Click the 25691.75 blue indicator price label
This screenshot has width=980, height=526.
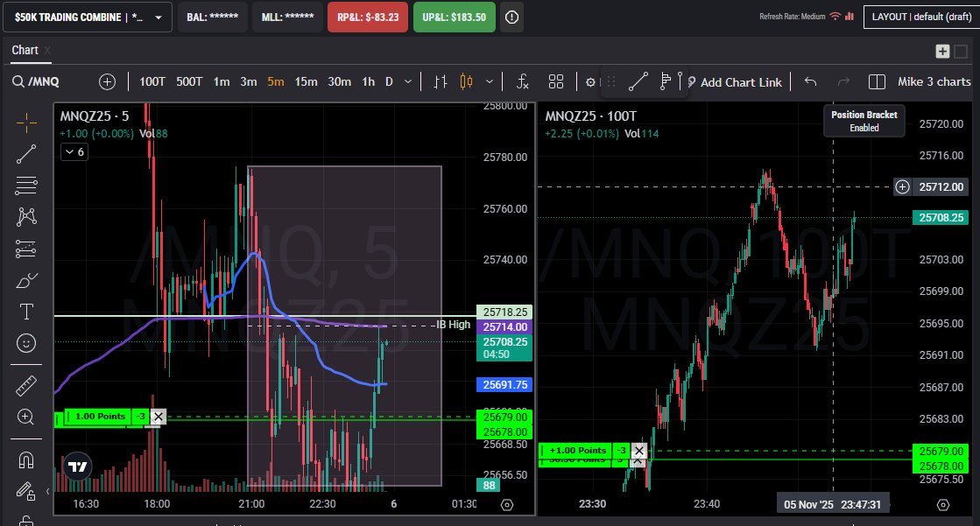(504, 385)
